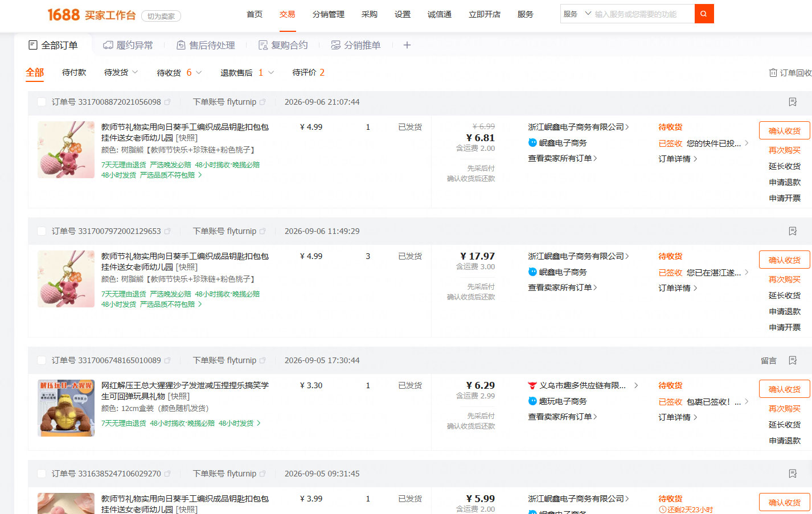Click 留言 on the 17:30:44 order
The image size is (812, 514).
(769, 360)
